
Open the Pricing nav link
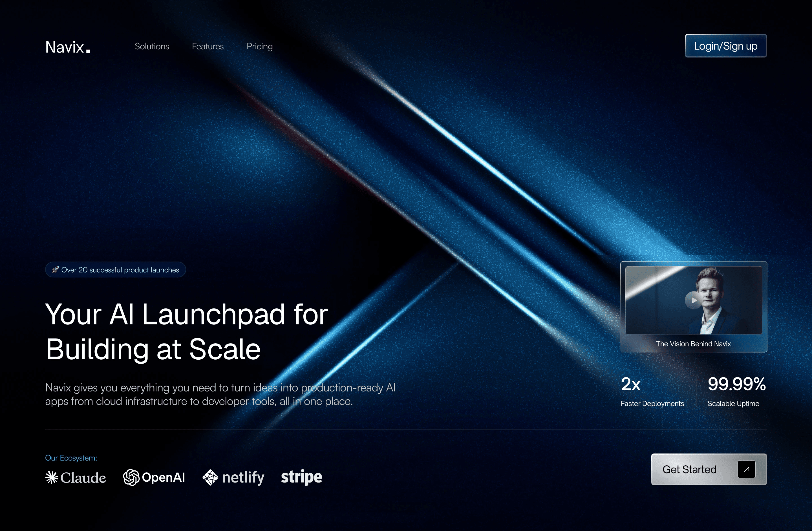point(260,47)
